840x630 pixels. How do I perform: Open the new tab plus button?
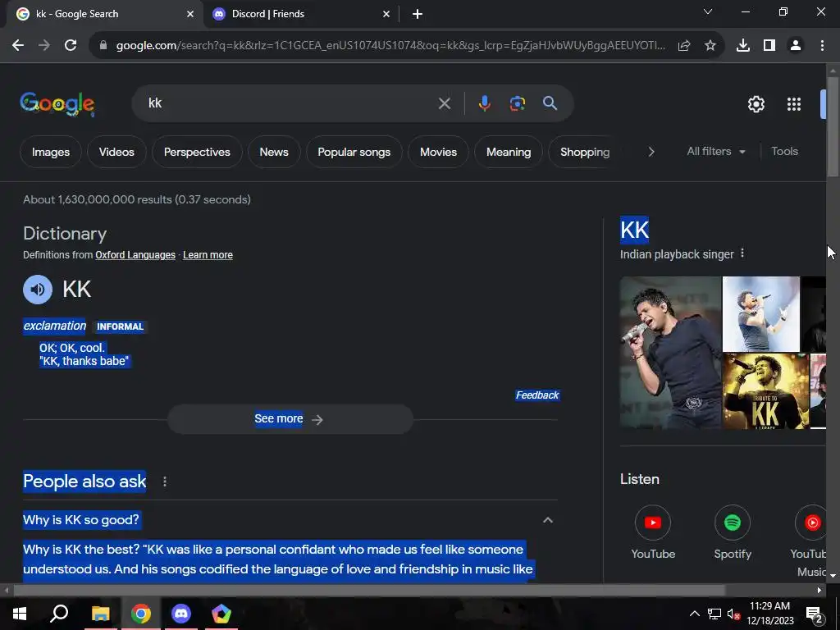pos(418,14)
